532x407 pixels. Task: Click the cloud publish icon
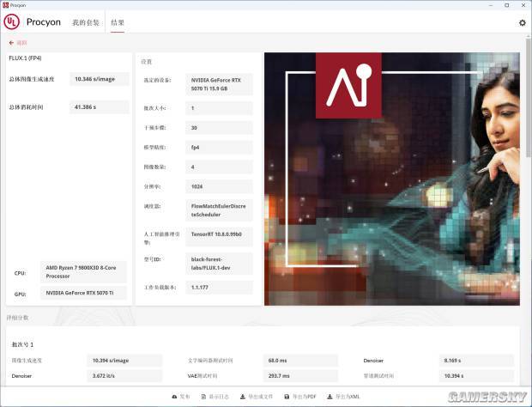pyautogui.click(x=174, y=397)
